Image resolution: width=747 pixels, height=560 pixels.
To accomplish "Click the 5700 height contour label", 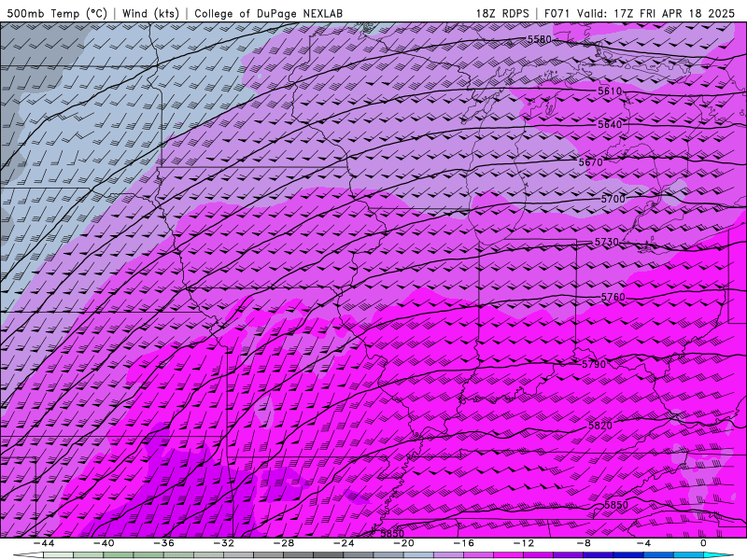I will (613, 199).
